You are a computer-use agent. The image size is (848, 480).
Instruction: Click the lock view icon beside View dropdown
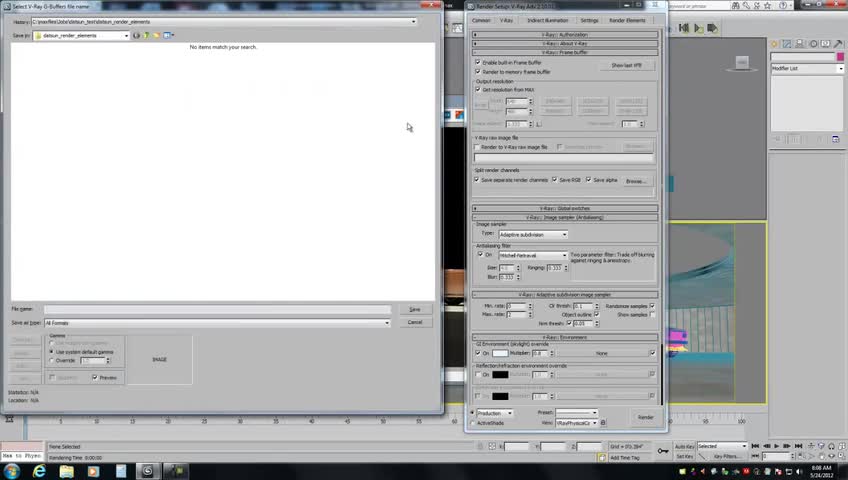[x=603, y=423]
